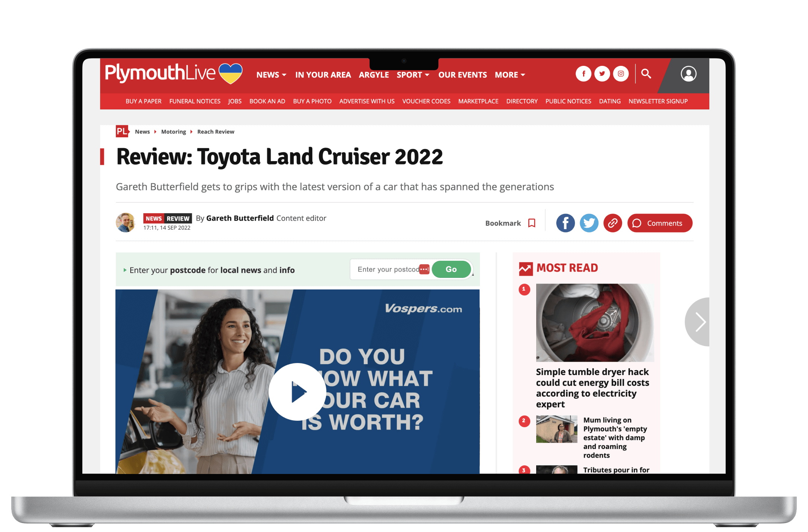808x532 pixels.
Task: Click the copy link icon
Action: (x=613, y=223)
